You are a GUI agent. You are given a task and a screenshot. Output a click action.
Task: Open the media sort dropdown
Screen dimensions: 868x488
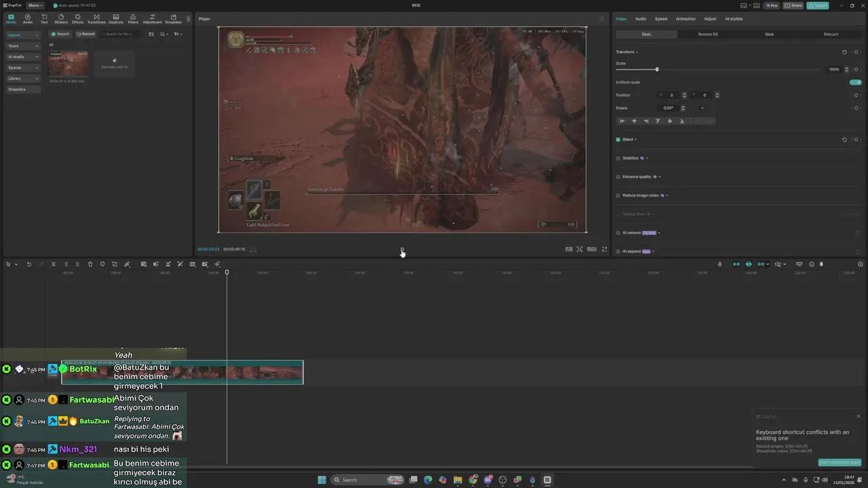[x=164, y=34]
